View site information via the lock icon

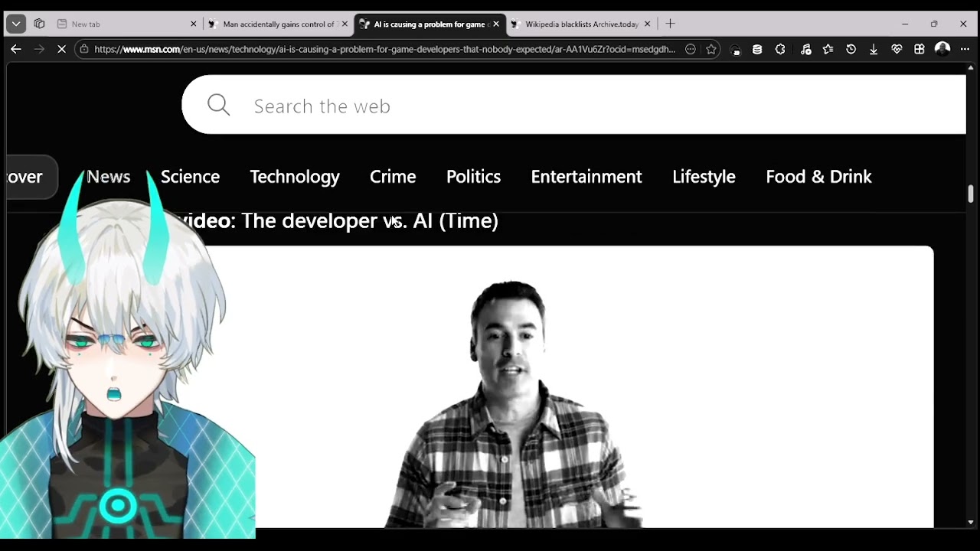(x=84, y=49)
